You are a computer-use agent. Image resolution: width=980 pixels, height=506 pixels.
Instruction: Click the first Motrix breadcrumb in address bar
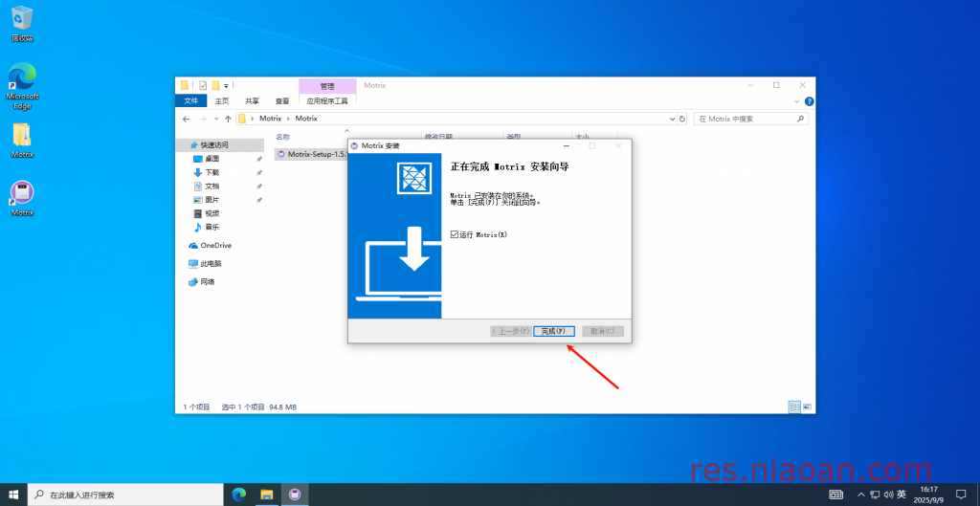[271, 118]
